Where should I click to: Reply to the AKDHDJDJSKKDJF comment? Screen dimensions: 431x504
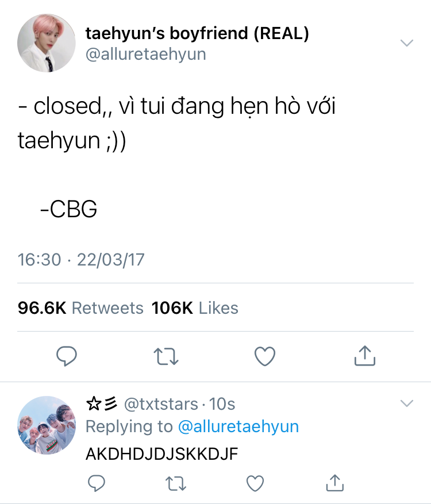(97, 483)
